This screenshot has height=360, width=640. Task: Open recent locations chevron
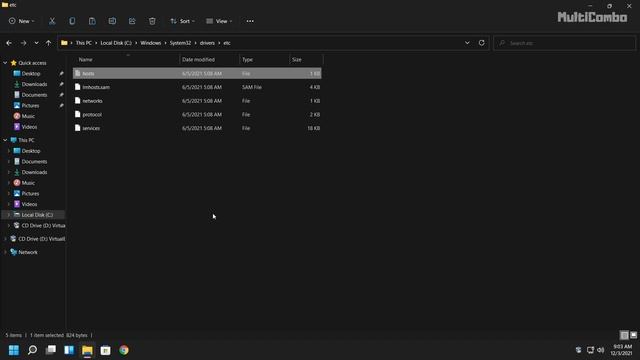(x=36, y=43)
